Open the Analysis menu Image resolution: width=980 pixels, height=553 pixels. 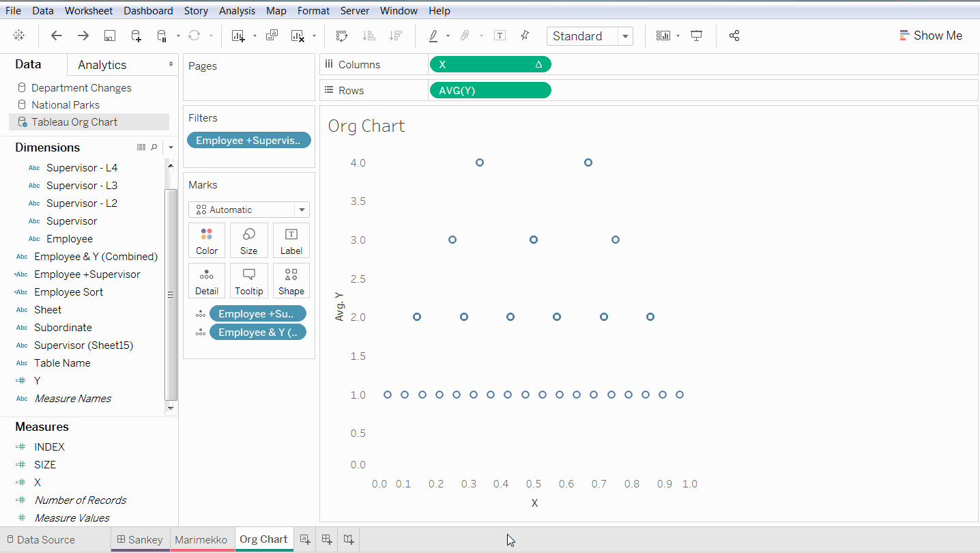tap(237, 10)
